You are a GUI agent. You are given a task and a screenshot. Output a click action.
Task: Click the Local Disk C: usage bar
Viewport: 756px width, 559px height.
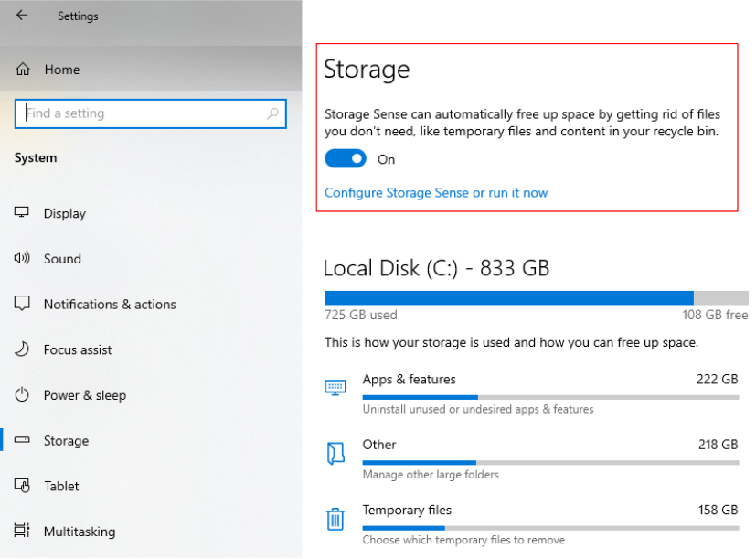[x=536, y=297]
